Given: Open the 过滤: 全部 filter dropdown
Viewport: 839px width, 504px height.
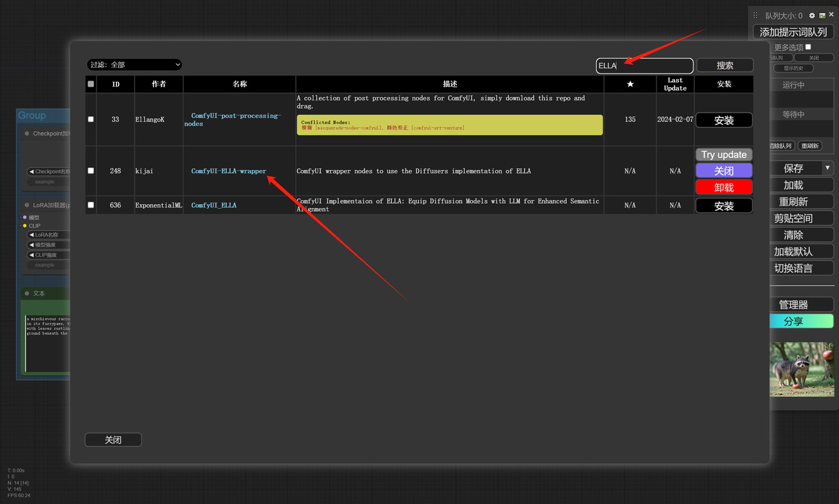Looking at the screenshot, I should click(135, 65).
